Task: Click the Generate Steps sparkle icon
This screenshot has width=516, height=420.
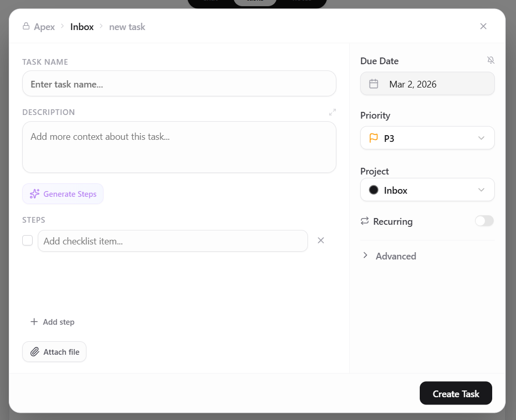Action: (34, 193)
